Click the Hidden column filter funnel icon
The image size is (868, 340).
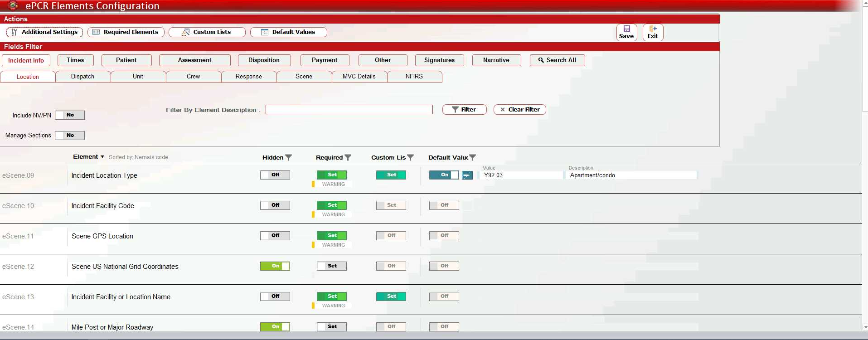pos(288,158)
